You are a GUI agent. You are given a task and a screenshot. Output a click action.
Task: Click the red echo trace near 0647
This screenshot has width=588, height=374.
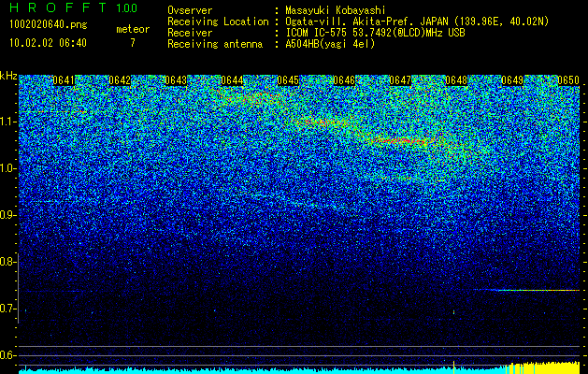[x=405, y=141]
